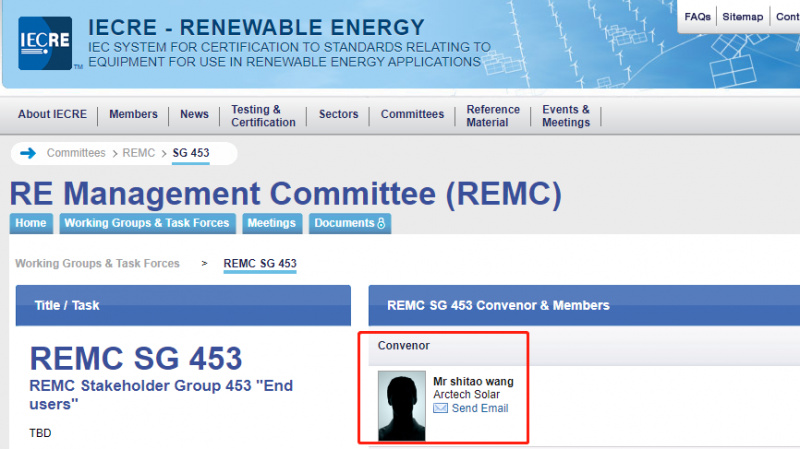This screenshot has width=800, height=449.
Task: Click REMC in the breadcrumb trail
Action: click(139, 153)
